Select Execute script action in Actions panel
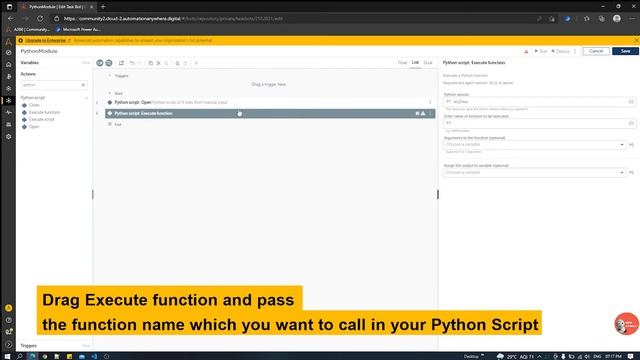This screenshot has height=360, width=640. pos(42,119)
